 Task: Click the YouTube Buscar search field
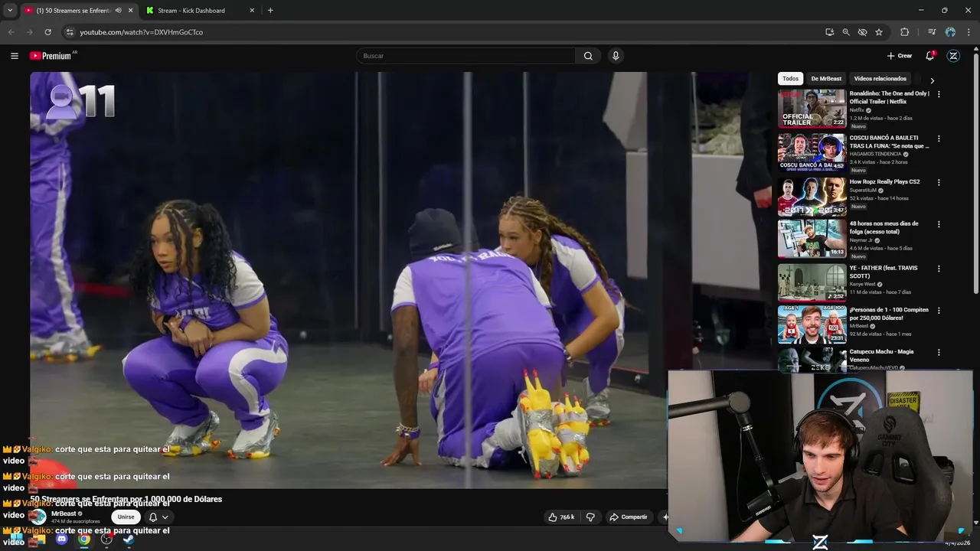(x=465, y=56)
